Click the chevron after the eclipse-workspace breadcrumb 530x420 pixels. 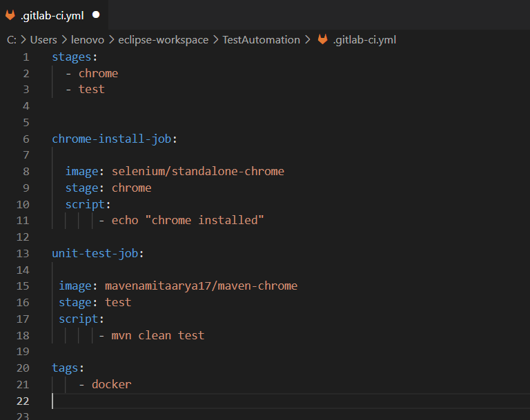[x=215, y=40]
